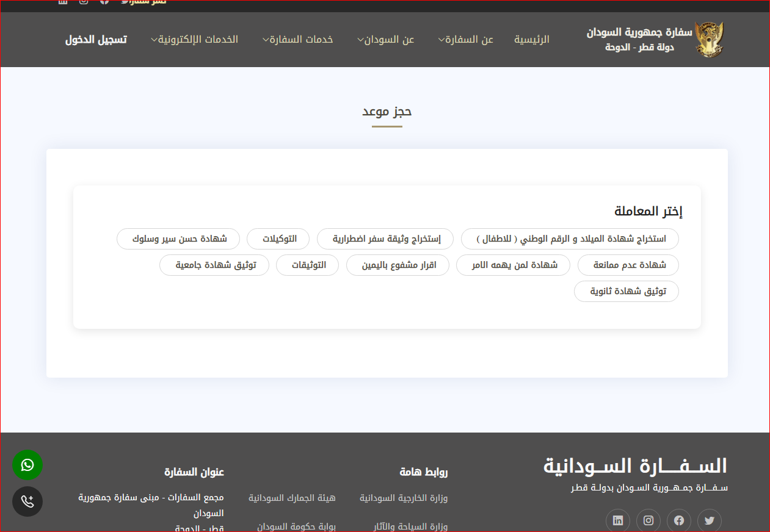
Task: Choose شهادة حسن سير وسلوك option
Action: point(179,239)
